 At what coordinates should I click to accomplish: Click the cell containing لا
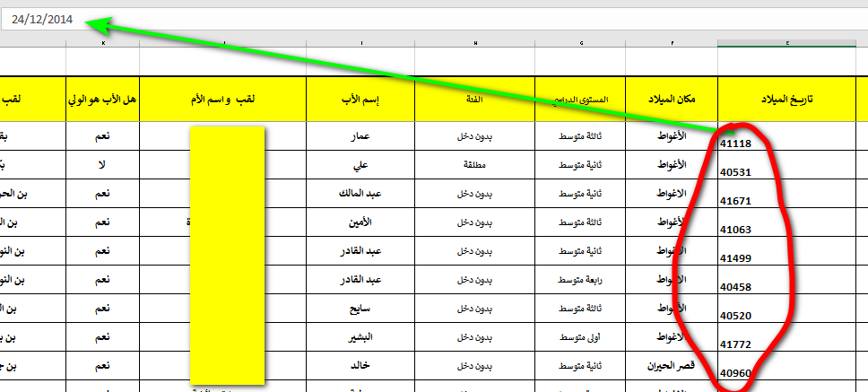coord(103,165)
